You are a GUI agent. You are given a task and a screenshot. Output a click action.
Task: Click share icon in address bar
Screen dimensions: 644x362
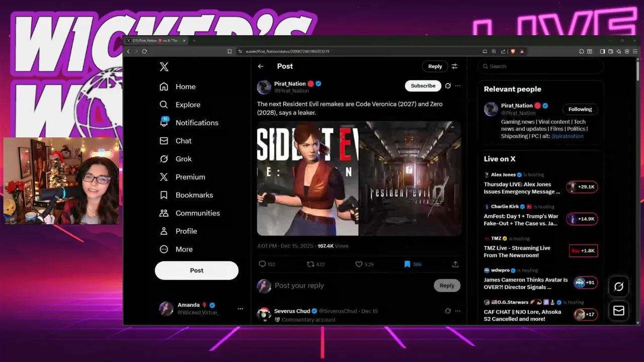[x=503, y=51]
